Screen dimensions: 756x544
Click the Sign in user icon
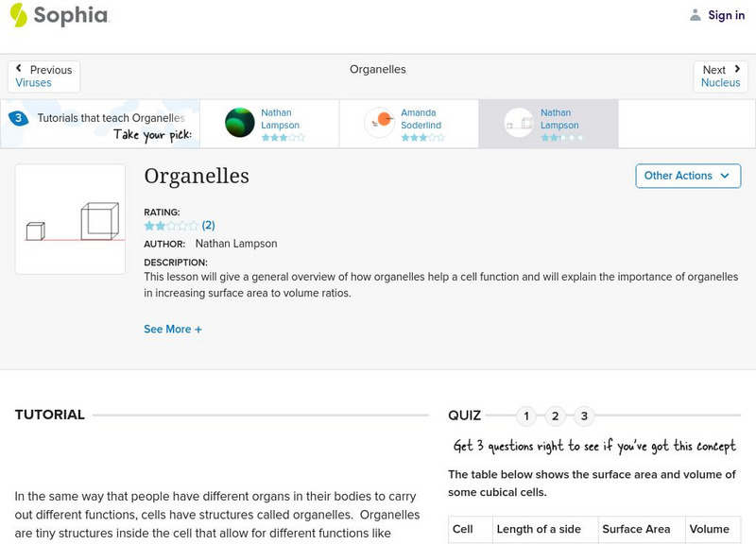pyautogui.click(x=696, y=15)
